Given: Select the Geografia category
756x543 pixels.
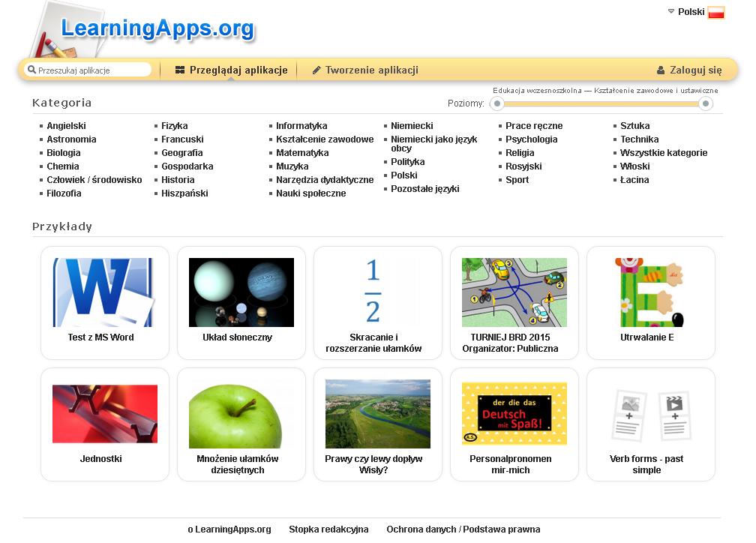Looking at the screenshot, I should tap(181, 152).
